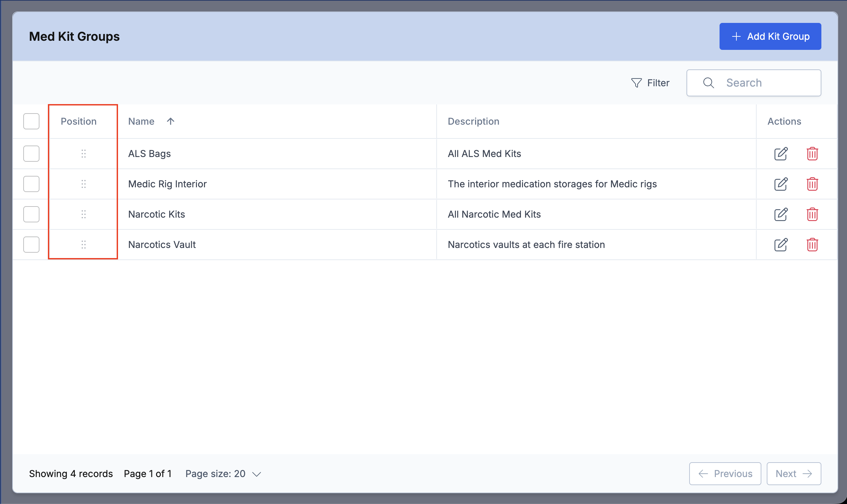Click the magnifier icon in the Search box
This screenshot has height=504, width=847.
(708, 83)
